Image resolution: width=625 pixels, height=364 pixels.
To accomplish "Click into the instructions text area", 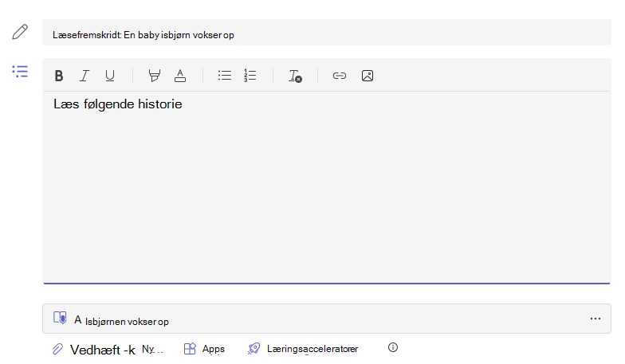I will point(327,187).
